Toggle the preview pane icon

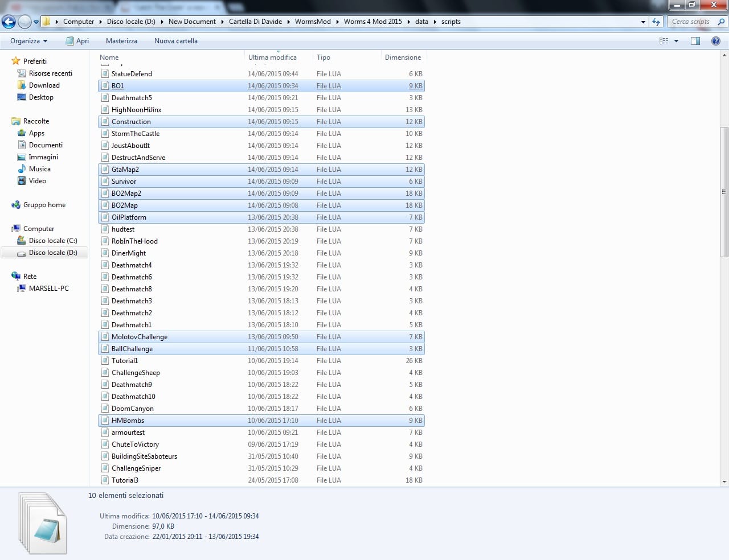pyautogui.click(x=695, y=41)
